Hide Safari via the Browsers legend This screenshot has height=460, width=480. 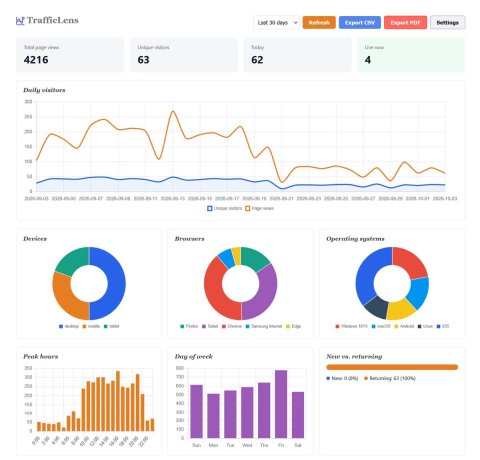tap(210, 326)
